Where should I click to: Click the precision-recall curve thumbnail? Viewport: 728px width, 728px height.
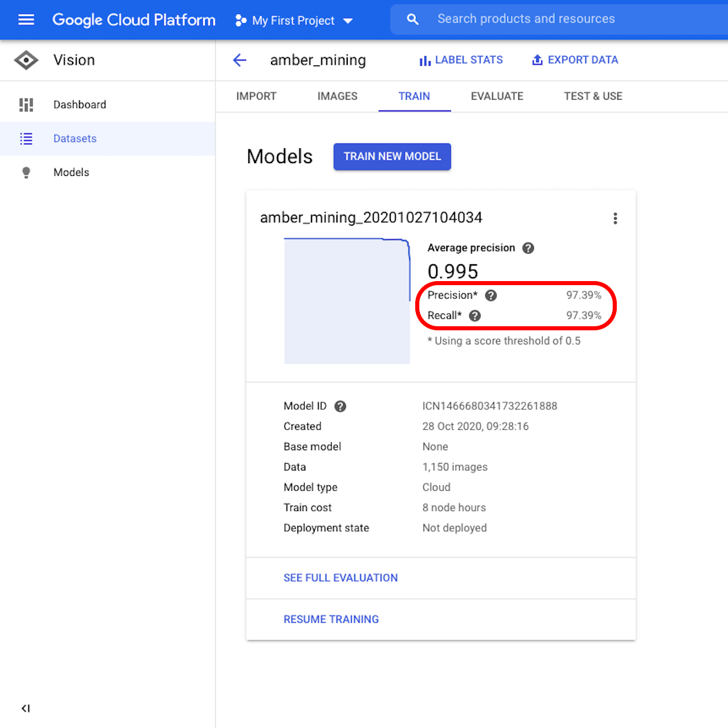click(347, 301)
